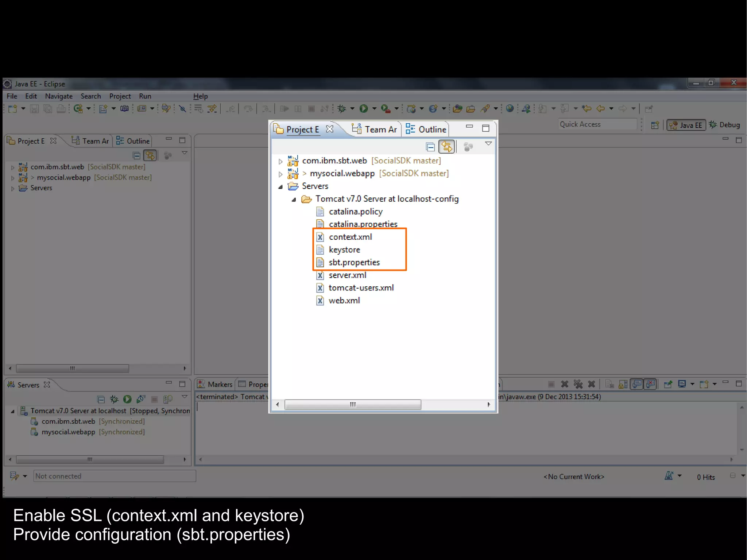
Task: Open the dropdown arrow beside the Debug icon
Action: click(352, 109)
